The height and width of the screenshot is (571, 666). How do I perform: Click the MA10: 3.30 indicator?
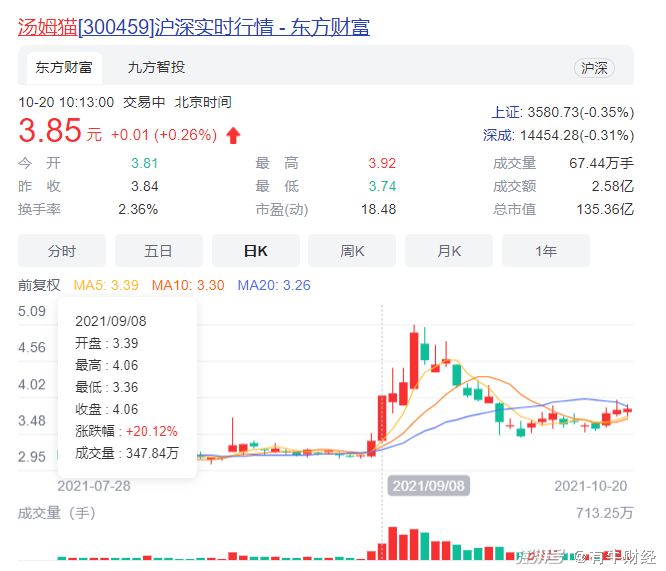(x=188, y=285)
